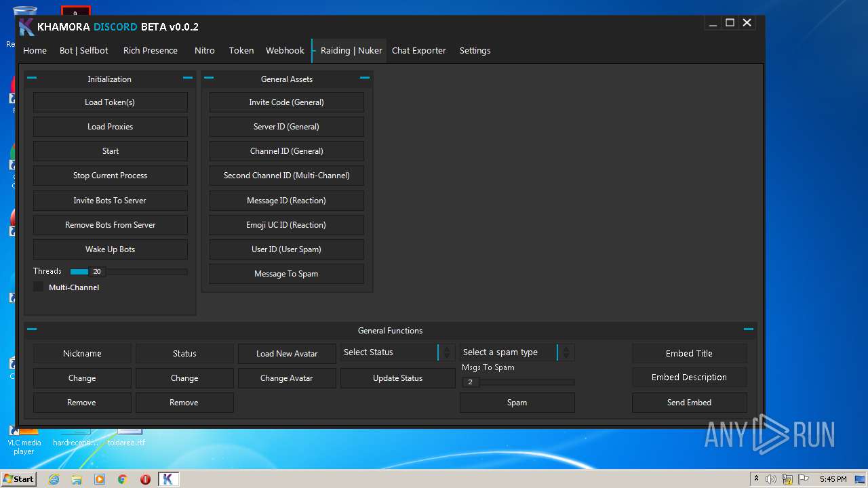Click the Change Avatar button

[287, 378]
